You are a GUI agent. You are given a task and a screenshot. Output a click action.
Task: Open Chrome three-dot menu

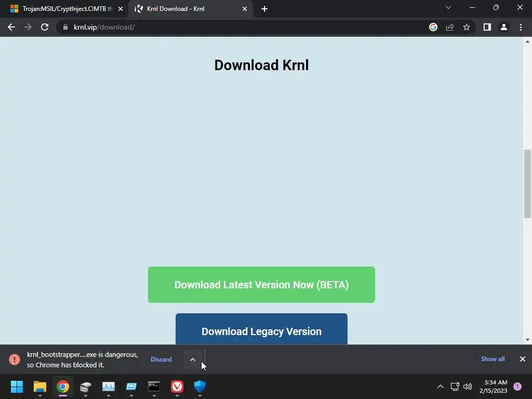521,27
